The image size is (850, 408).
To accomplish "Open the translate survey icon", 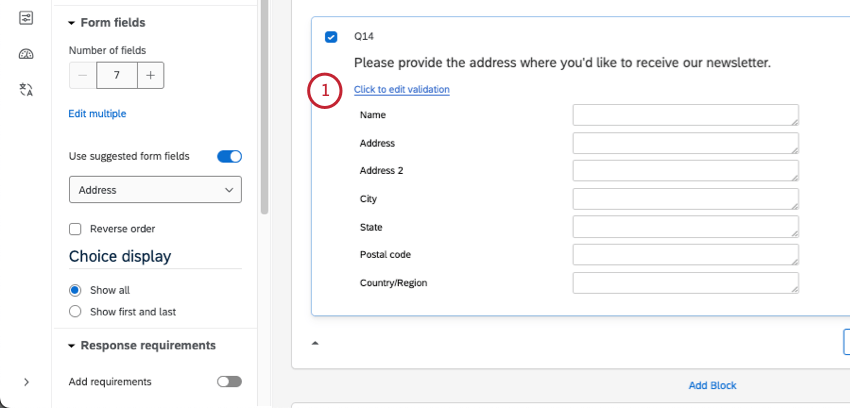I will click(x=26, y=90).
